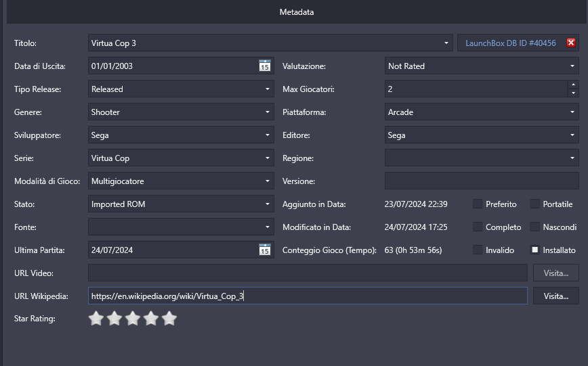Viewport: 588px width, 366px height.
Task: Rate the game two stars
Action: [114, 319]
